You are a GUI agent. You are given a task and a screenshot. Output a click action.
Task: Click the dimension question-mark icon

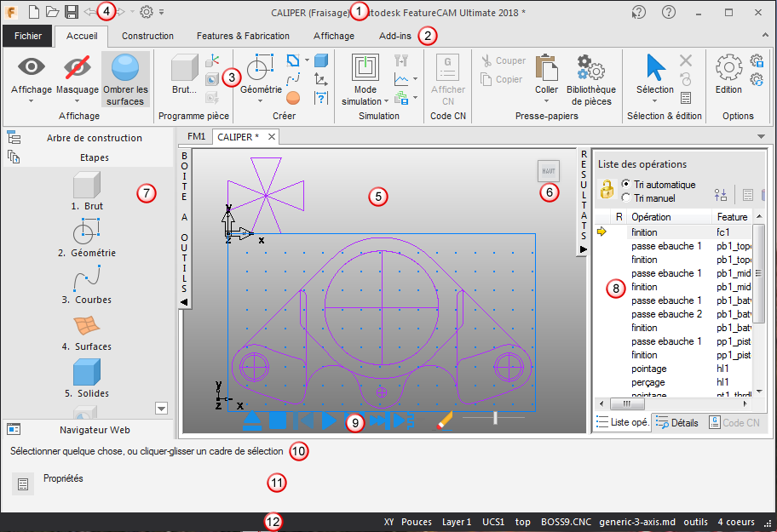pyautogui.click(x=321, y=98)
